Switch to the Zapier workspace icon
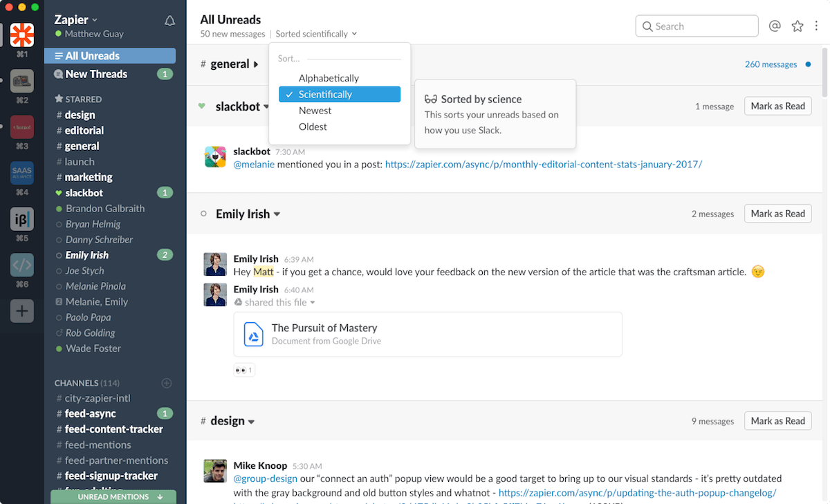 point(22,35)
